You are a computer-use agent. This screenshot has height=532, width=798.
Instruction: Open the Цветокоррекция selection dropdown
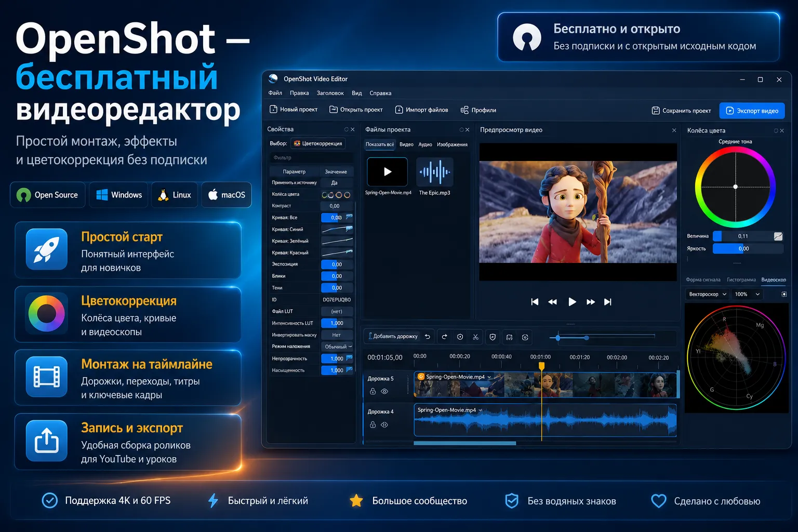click(x=318, y=143)
